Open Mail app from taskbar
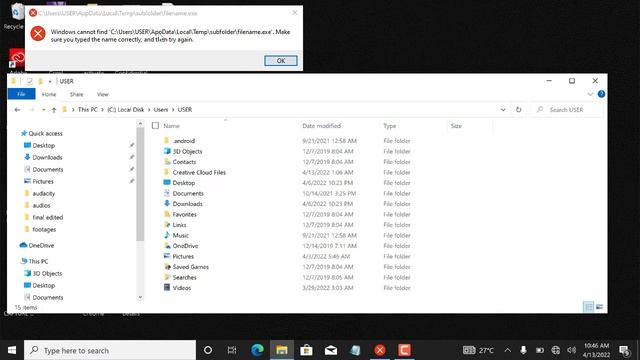640x360 pixels. (x=331, y=350)
